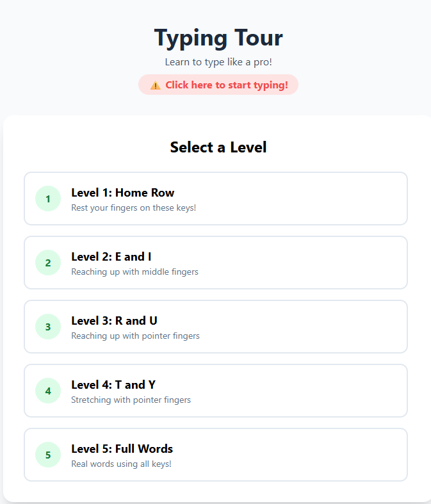Screen dimensions: 431x504
Task: Click 'Learn to type like a pro!' subtitle
Action: point(218,62)
